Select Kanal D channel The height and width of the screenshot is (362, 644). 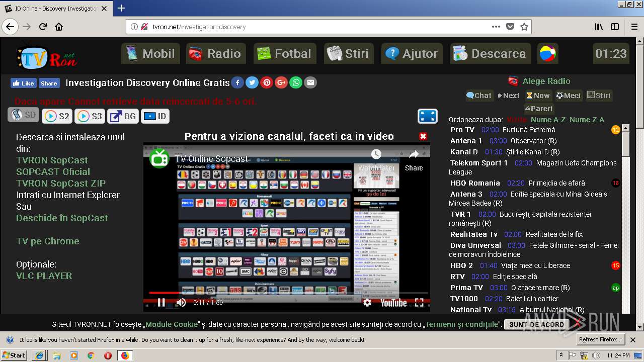[464, 152]
